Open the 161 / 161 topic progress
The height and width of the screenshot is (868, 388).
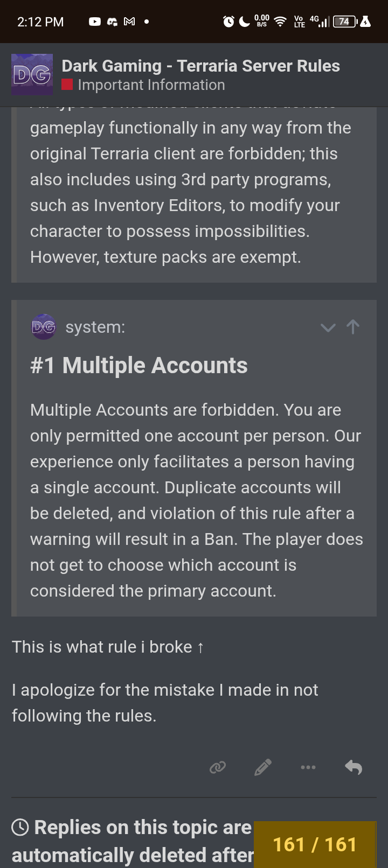click(315, 844)
